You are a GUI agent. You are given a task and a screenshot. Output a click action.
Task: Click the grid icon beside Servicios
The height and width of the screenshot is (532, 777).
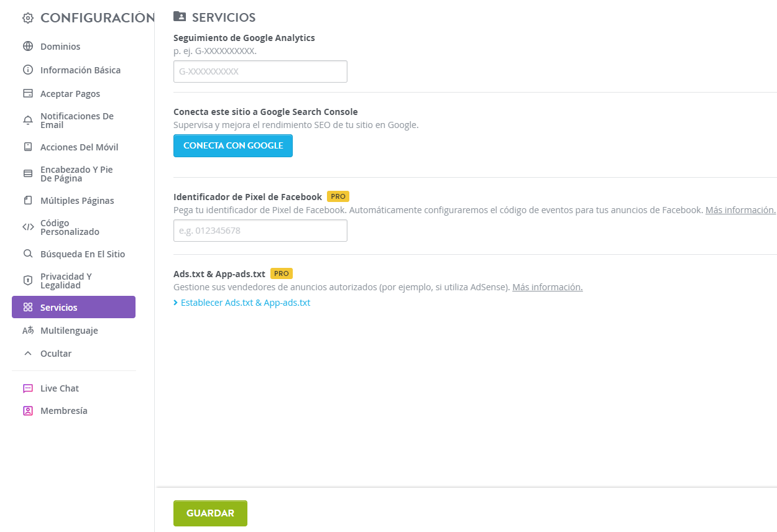[27, 308]
